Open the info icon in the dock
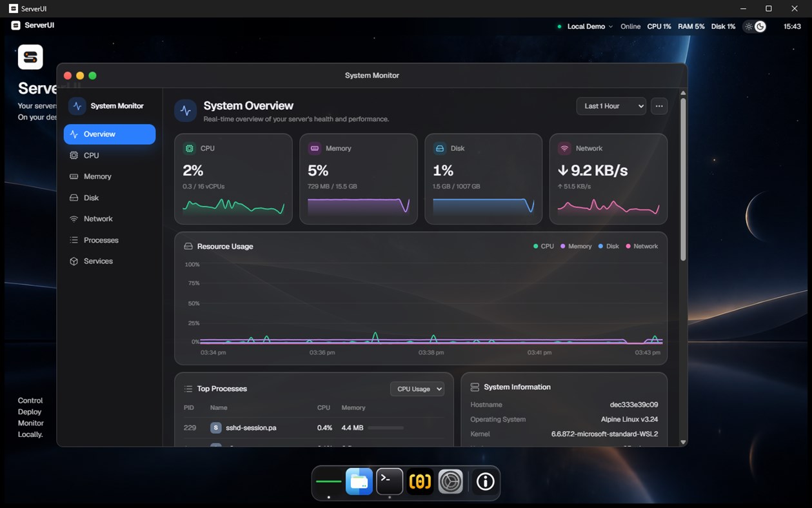Image resolution: width=812 pixels, height=508 pixels. coord(485,482)
